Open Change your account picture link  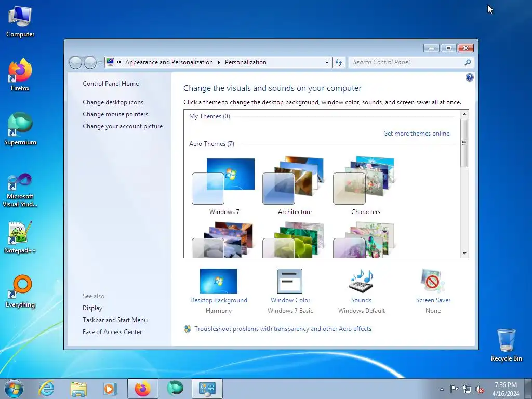point(123,126)
